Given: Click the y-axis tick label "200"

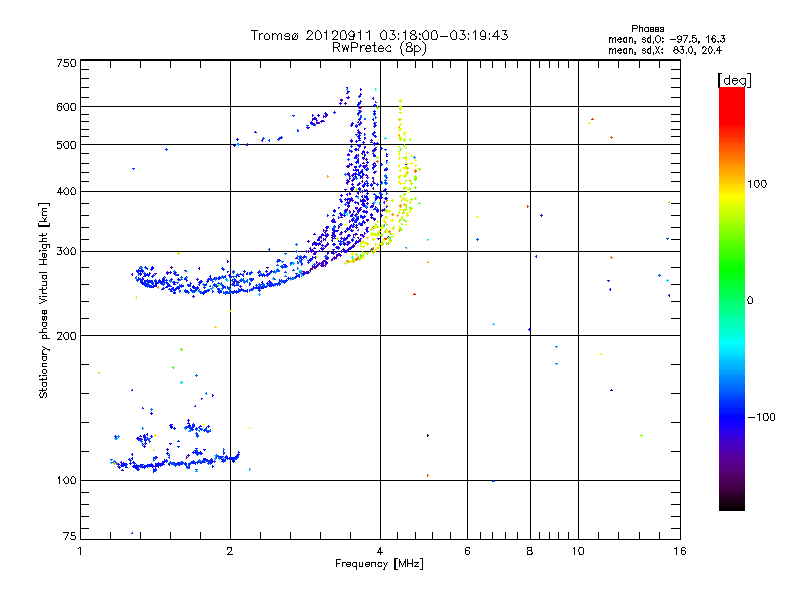Looking at the screenshot, I should [x=66, y=336].
